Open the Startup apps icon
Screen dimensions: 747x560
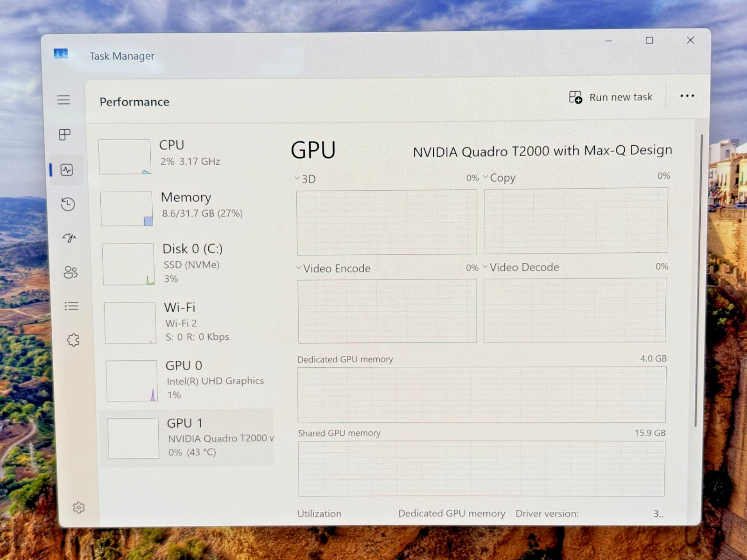click(70, 238)
